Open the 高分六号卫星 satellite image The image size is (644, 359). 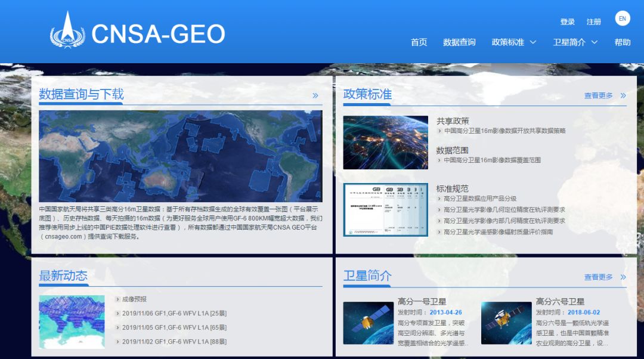506,323
